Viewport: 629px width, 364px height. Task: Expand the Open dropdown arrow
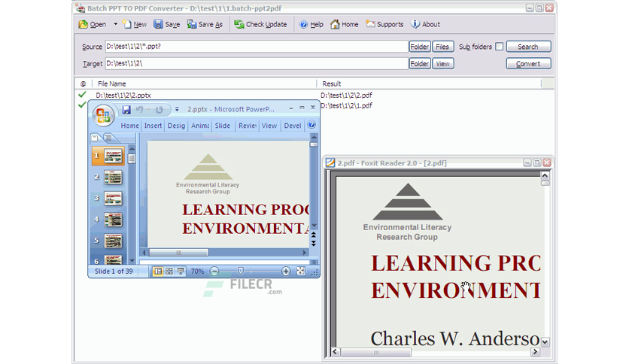pos(116,24)
